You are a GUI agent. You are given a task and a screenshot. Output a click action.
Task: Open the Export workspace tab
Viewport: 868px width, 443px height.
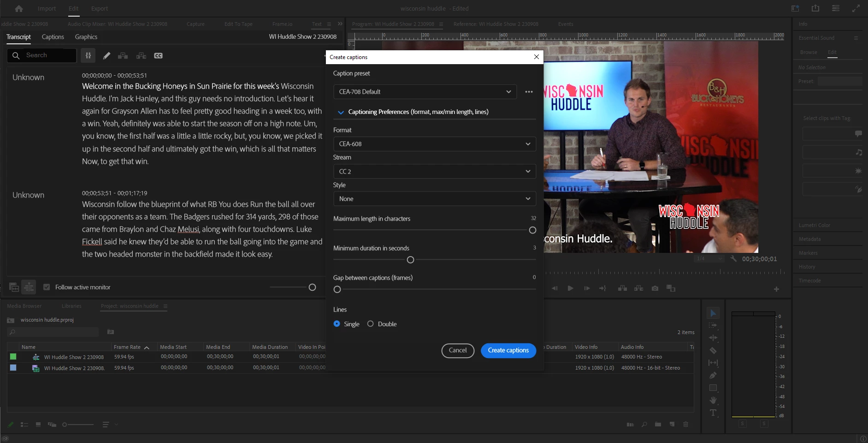point(100,8)
